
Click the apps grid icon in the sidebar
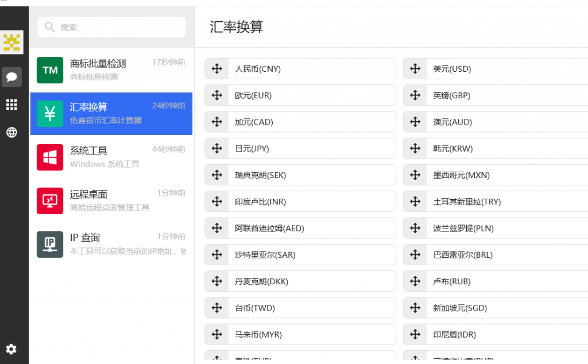(11, 104)
